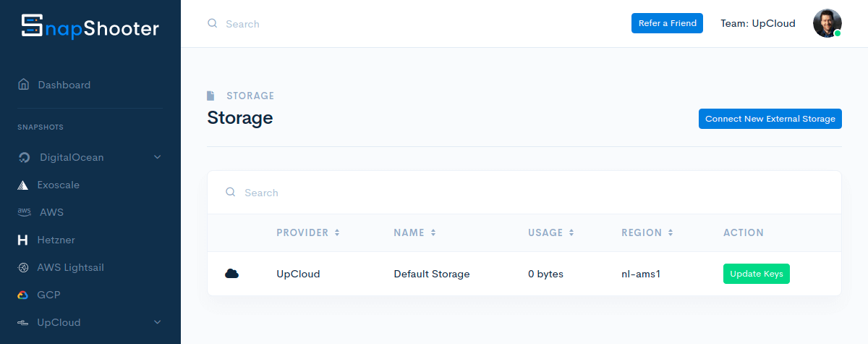The height and width of the screenshot is (344, 868).
Task: Click the AWS Lightsail icon
Action: 23,267
